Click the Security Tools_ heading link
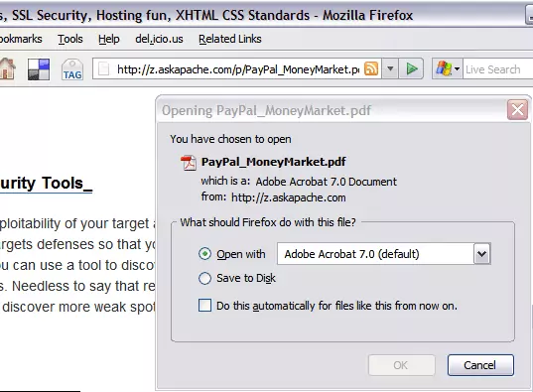The height and width of the screenshot is (392, 533). (46, 184)
